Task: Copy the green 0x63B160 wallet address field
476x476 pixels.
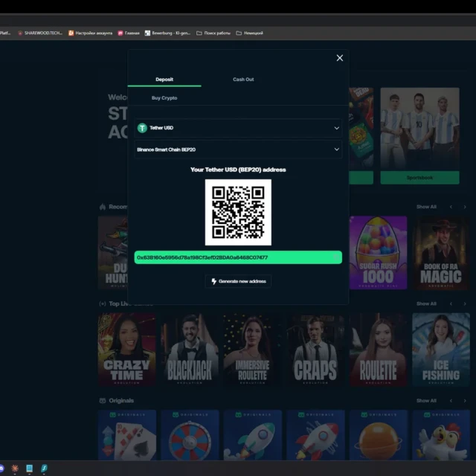Action: click(238, 257)
